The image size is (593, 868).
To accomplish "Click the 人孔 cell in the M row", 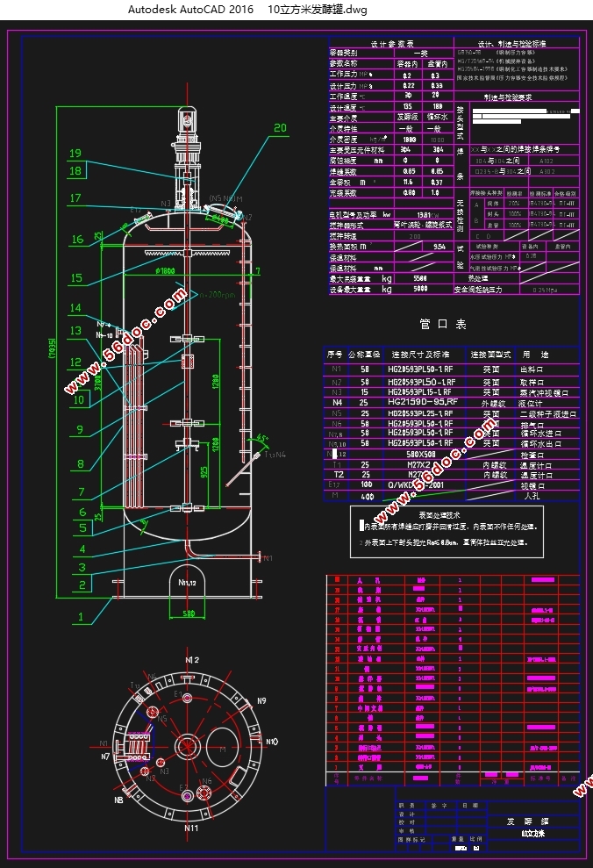I will (x=532, y=496).
